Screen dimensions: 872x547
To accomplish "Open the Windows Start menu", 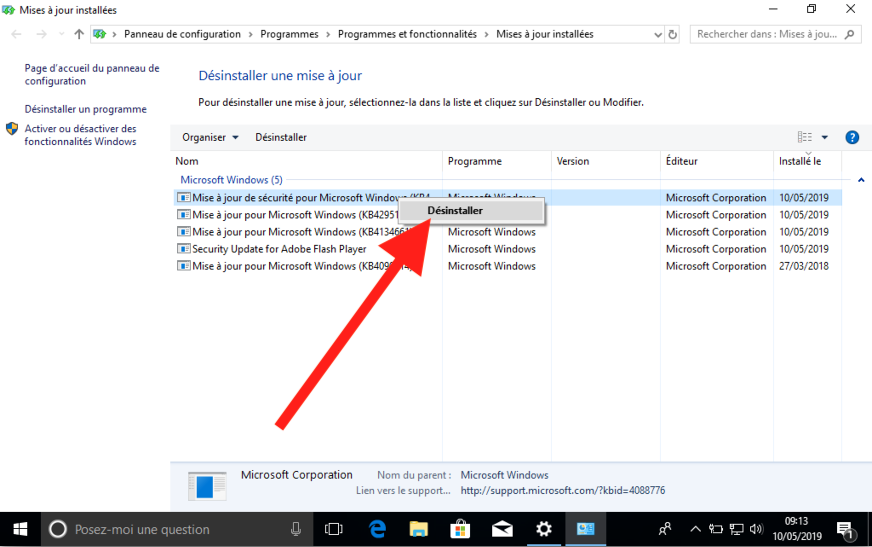I will [x=20, y=529].
